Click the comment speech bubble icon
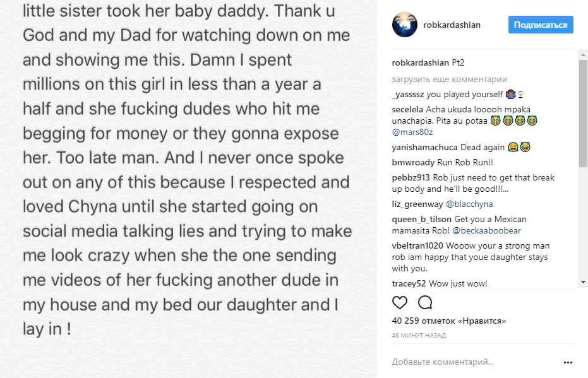The width and height of the screenshot is (588, 378). pyautogui.click(x=425, y=302)
